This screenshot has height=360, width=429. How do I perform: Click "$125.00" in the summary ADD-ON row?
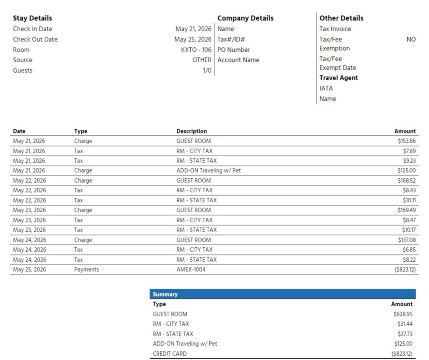tap(403, 343)
